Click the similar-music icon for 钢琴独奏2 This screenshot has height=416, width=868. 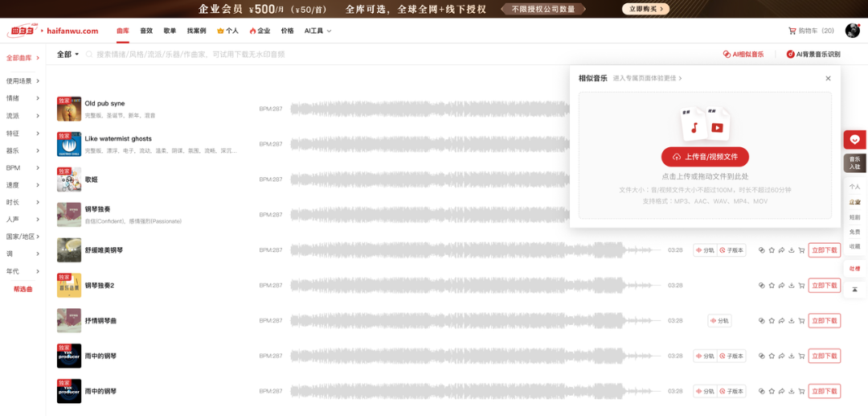tap(761, 286)
